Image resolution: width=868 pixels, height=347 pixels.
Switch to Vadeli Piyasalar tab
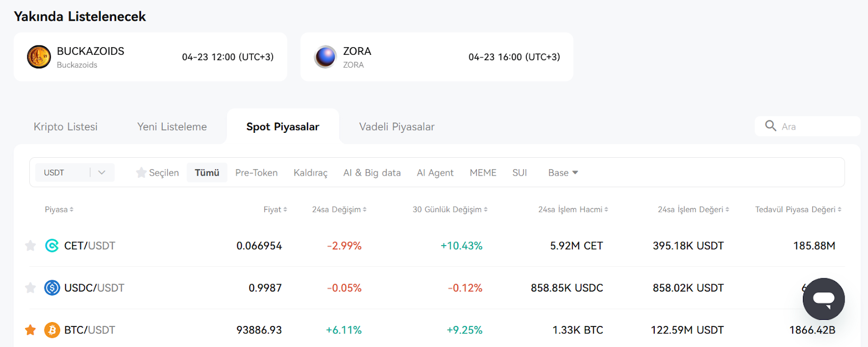(x=397, y=126)
